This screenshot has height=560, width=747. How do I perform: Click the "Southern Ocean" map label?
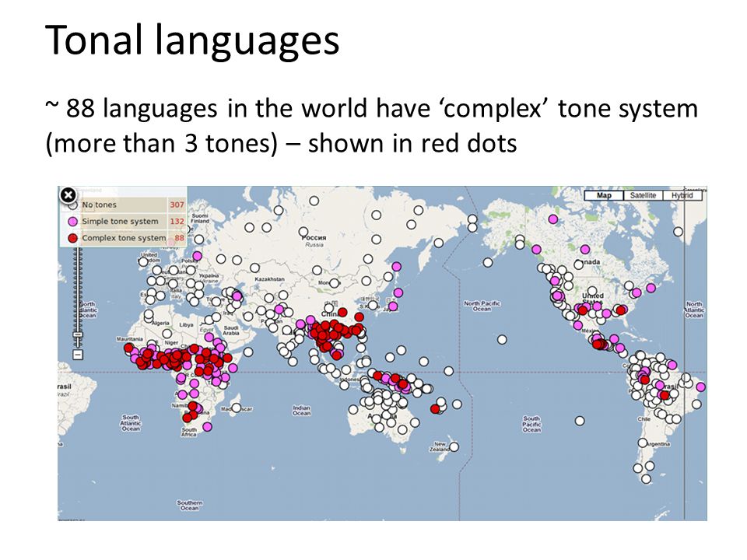190,506
